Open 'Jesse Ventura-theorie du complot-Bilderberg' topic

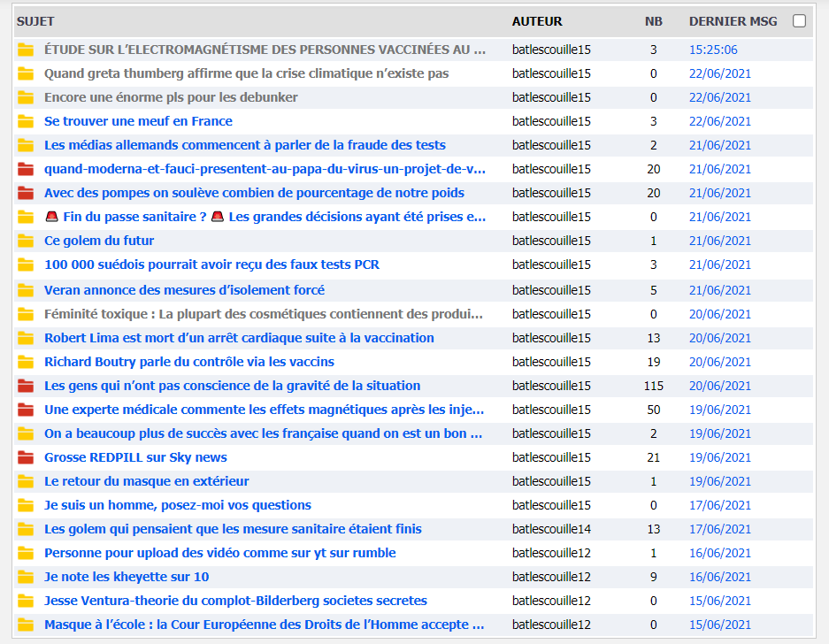pyautogui.click(x=236, y=601)
